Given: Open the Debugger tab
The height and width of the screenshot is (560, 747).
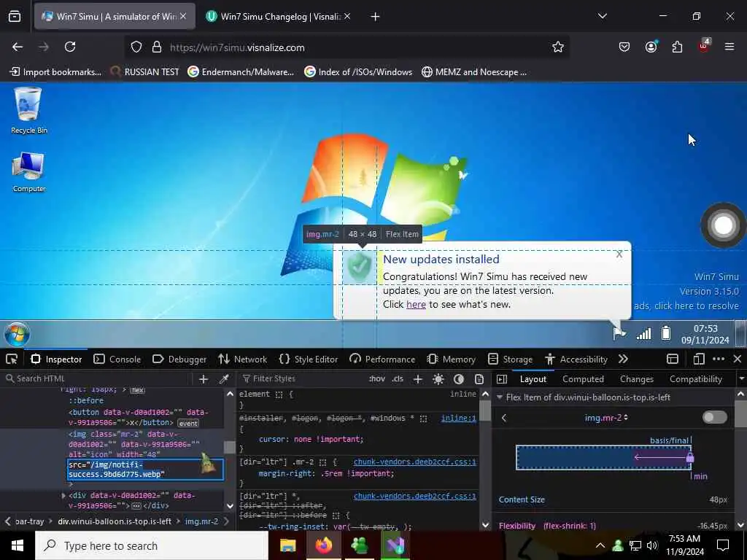Looking at the screenshot, I should pos(179,359).
